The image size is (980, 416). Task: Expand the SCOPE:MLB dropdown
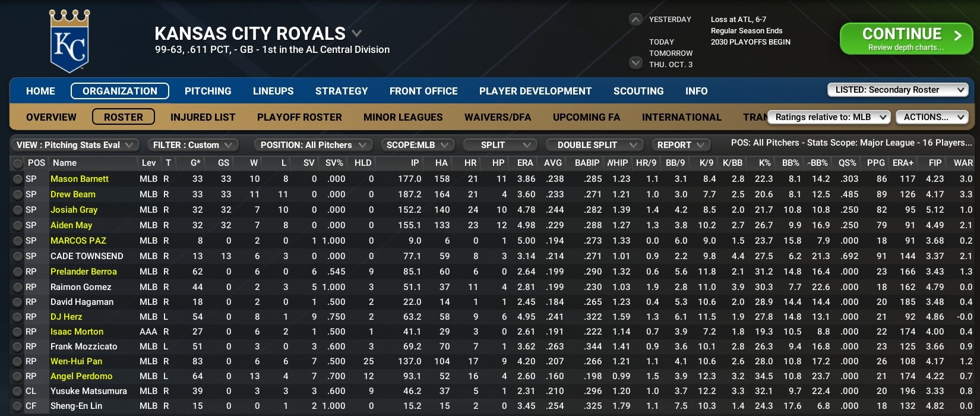click(418, 145)
